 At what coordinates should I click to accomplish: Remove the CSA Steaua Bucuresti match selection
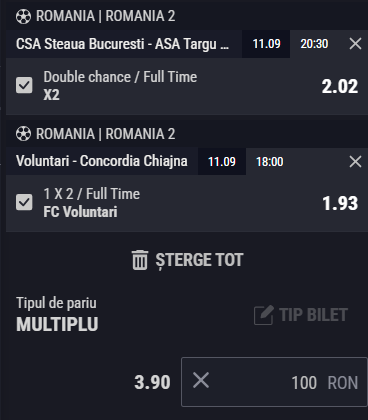tap(355, 44)
